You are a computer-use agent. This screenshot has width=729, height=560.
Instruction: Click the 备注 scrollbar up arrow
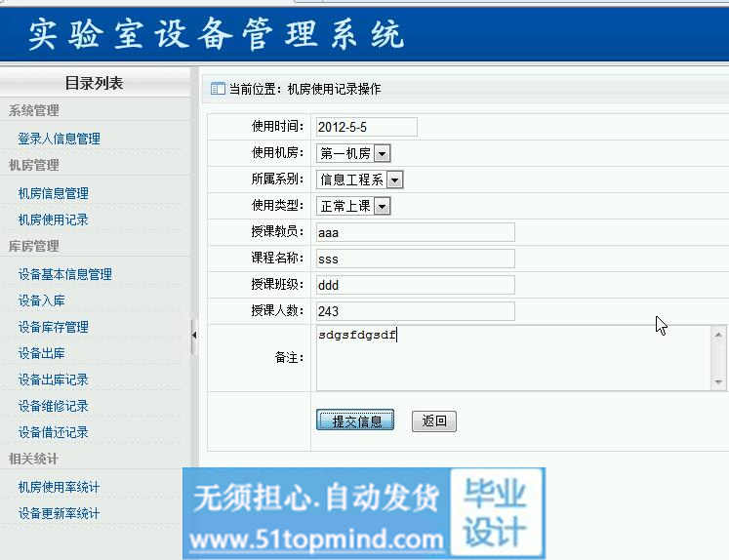click(x=719, y=336)
